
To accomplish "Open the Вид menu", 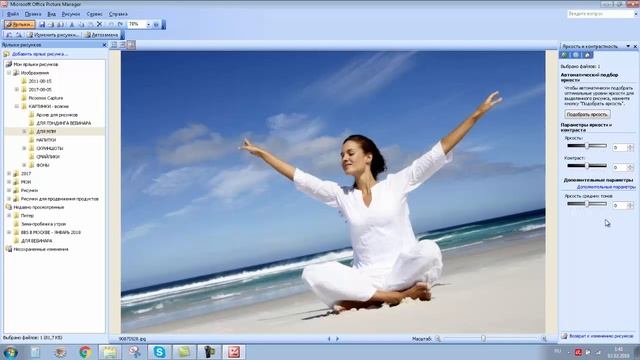I will (x=51, y=14).
